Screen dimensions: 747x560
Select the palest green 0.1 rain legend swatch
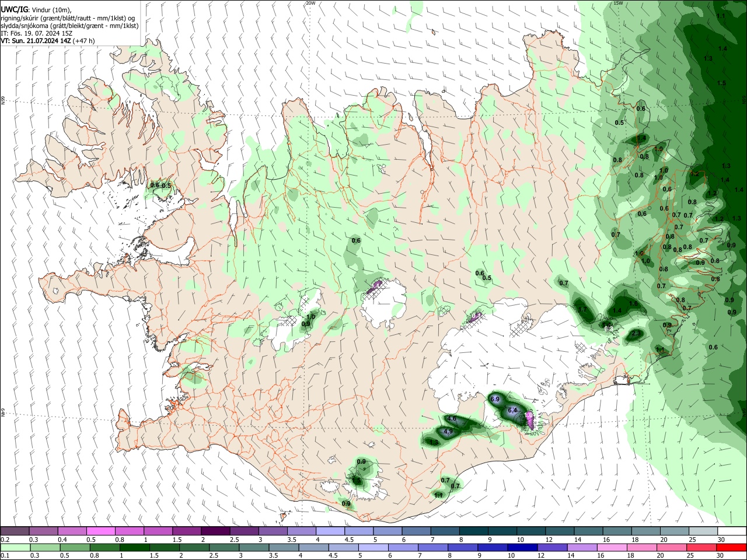click(x=15, y=547)
